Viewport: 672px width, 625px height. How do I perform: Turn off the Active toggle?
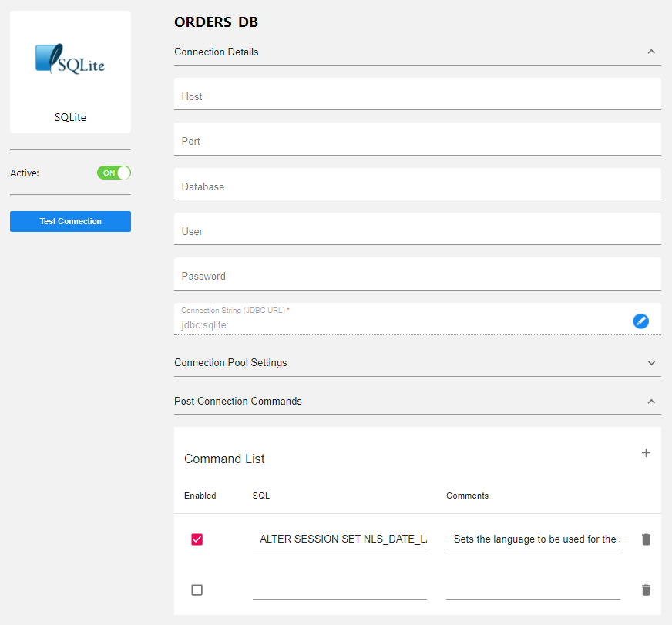114,173
